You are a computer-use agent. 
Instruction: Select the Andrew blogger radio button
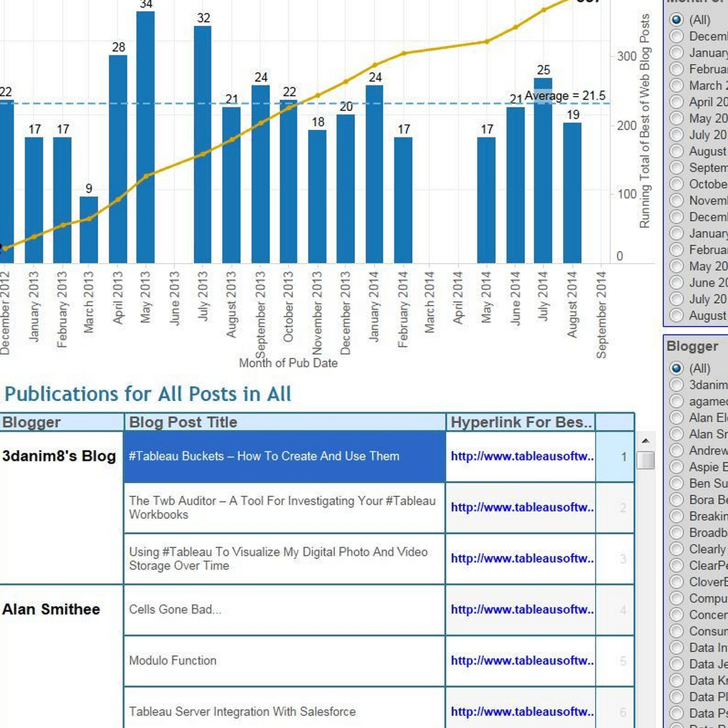click(677, 451)
